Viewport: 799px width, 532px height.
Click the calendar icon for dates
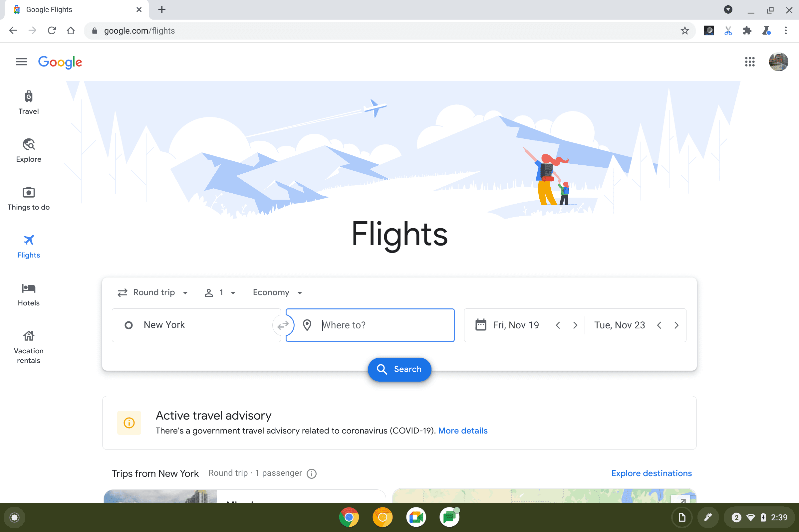(481, 325)
